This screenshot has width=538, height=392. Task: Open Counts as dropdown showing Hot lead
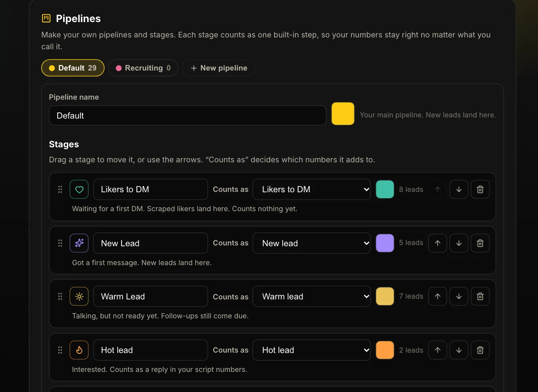(x=312, y=350)
